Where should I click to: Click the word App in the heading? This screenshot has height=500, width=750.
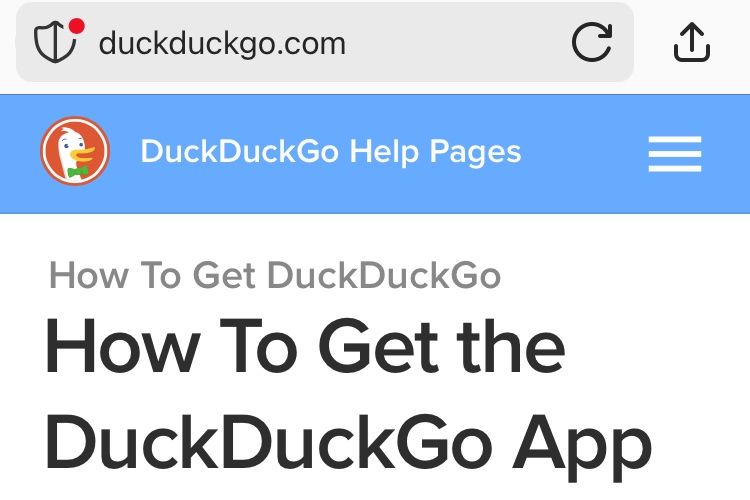[582, 447]
